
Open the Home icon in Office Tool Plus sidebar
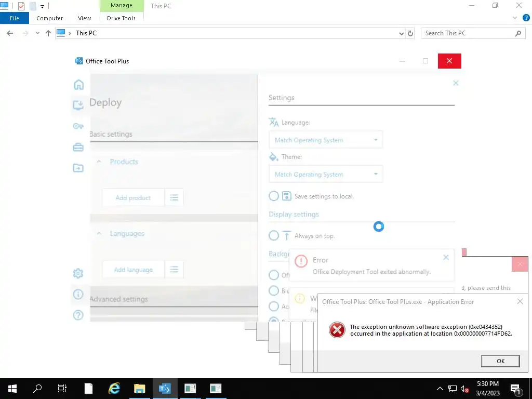[x=79, y=84]
